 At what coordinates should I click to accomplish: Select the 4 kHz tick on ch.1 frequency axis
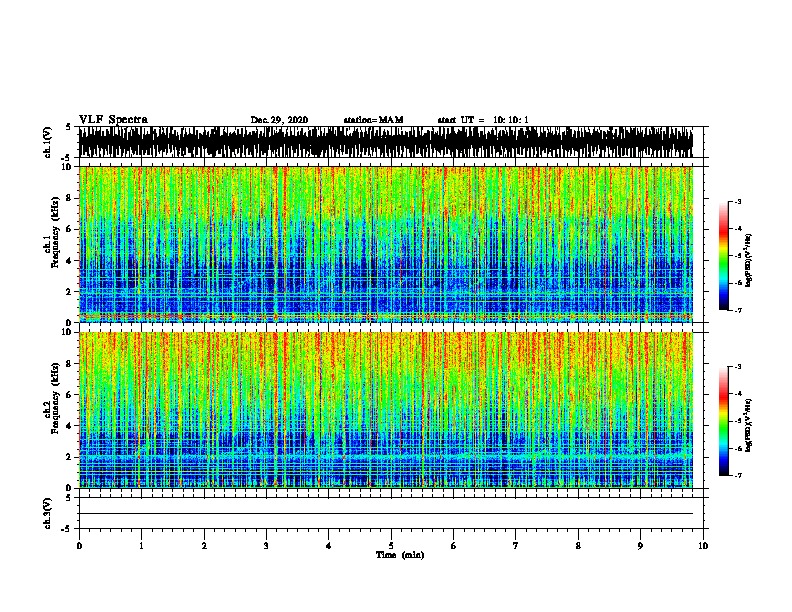[69, 261]
